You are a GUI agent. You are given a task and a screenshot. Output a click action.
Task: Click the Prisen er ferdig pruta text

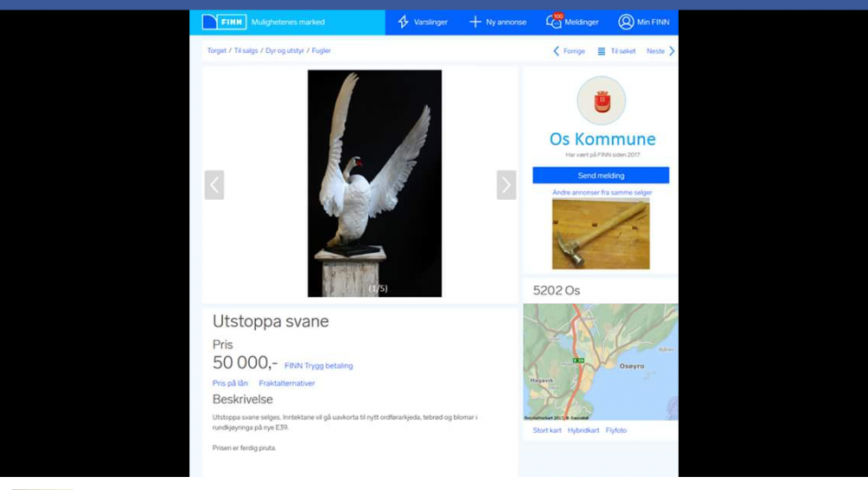tap(244, 448)
